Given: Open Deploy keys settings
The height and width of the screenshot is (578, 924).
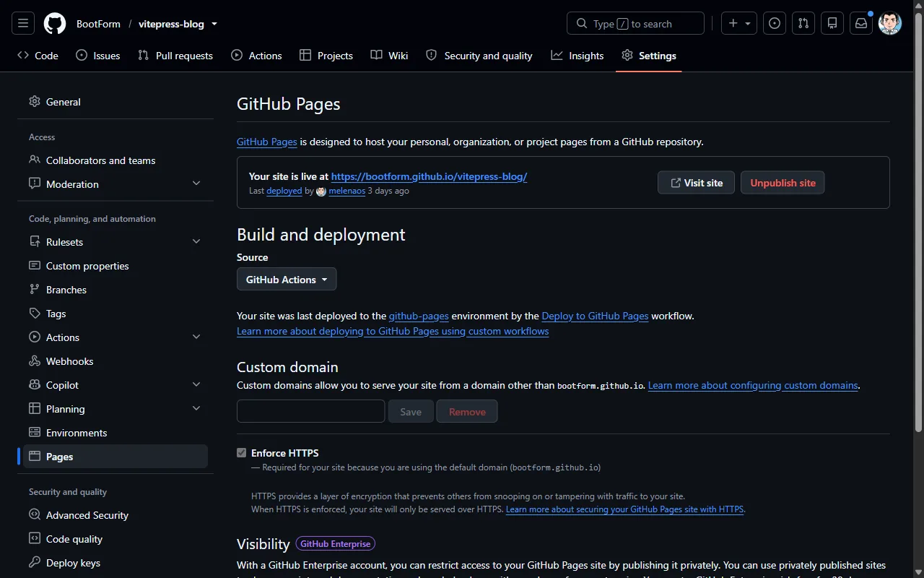Looking at the screenshot, I should pos(115,563).
